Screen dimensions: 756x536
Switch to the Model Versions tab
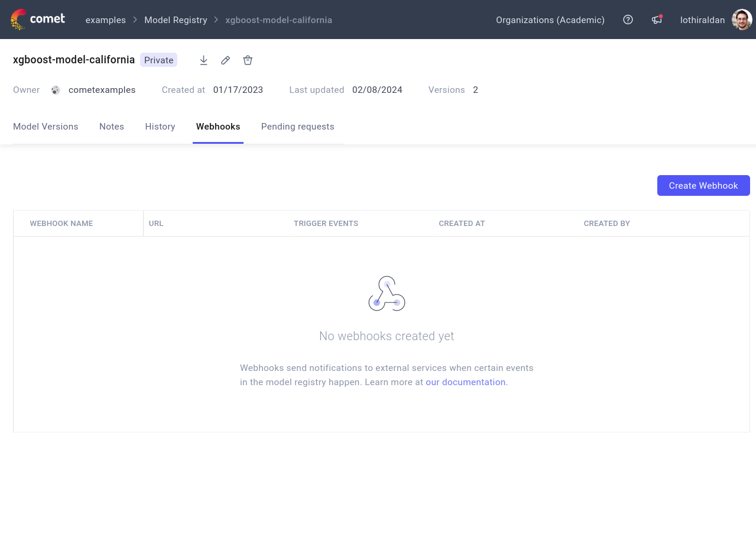46,127
